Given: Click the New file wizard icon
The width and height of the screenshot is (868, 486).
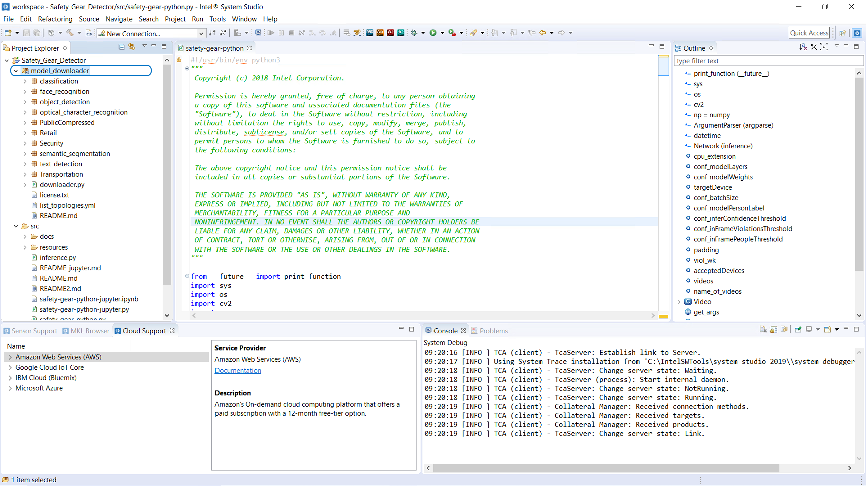Looking at the screenshot, I should [8, 33].
